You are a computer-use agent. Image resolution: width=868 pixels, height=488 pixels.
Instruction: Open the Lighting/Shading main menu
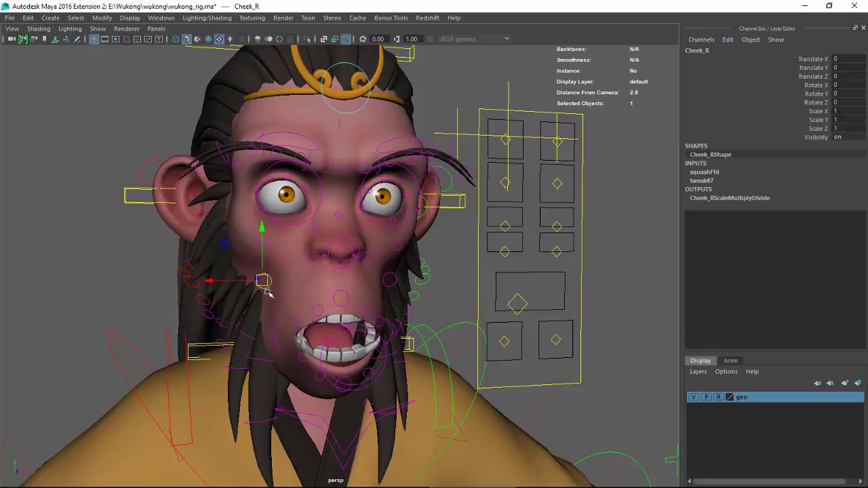(207, 18)
